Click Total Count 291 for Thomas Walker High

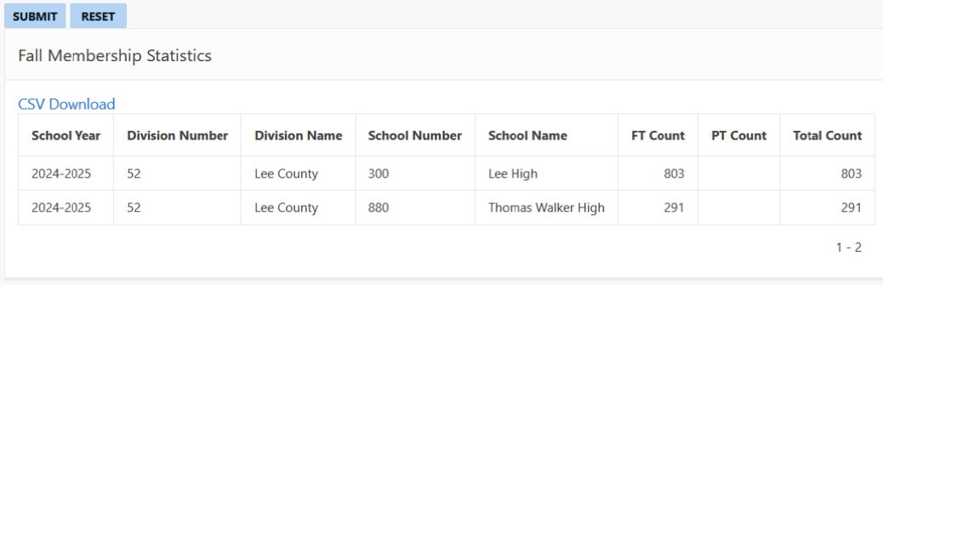point(828,207)
